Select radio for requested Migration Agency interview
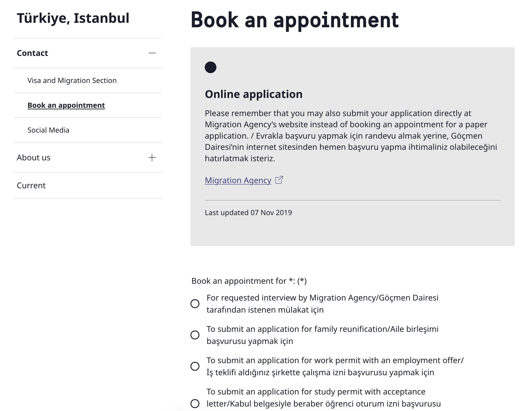Image resolution: width=532 pixels, height=411 pixels. (x=195, y=304)
